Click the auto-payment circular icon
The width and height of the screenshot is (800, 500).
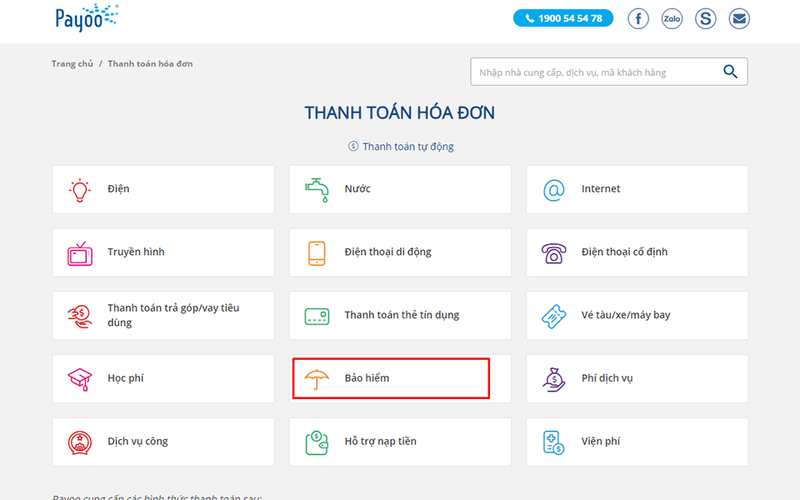coord(353,146)
